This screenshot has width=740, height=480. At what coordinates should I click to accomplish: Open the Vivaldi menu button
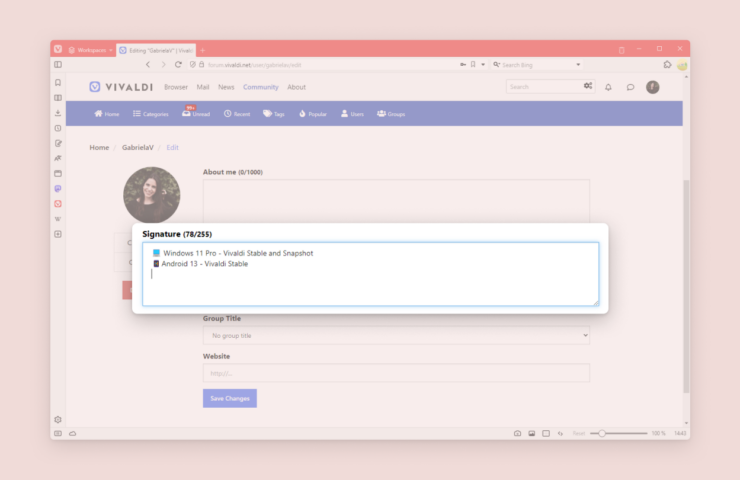point(58,49)
